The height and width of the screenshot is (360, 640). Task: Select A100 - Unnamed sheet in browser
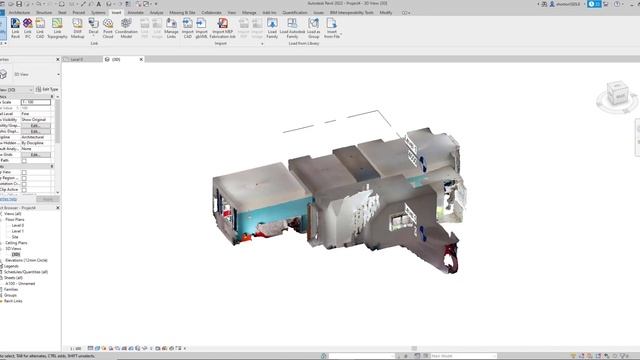click(x=20, y=283)
